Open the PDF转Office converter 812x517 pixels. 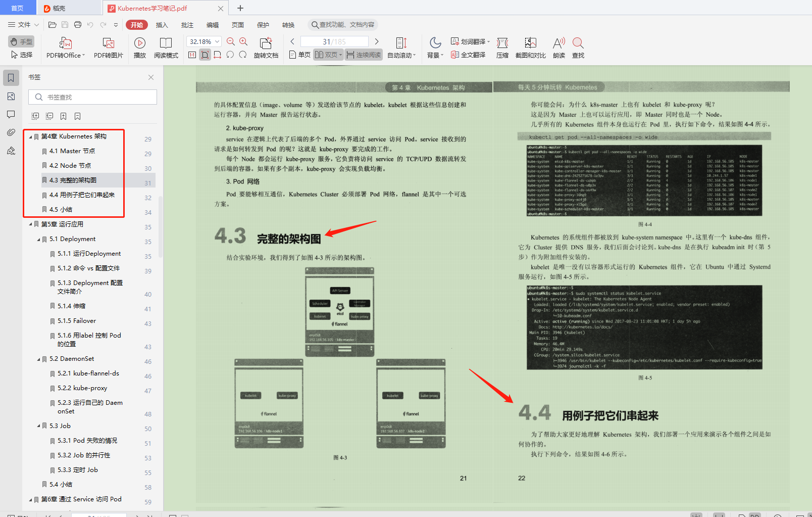[66, 48]
